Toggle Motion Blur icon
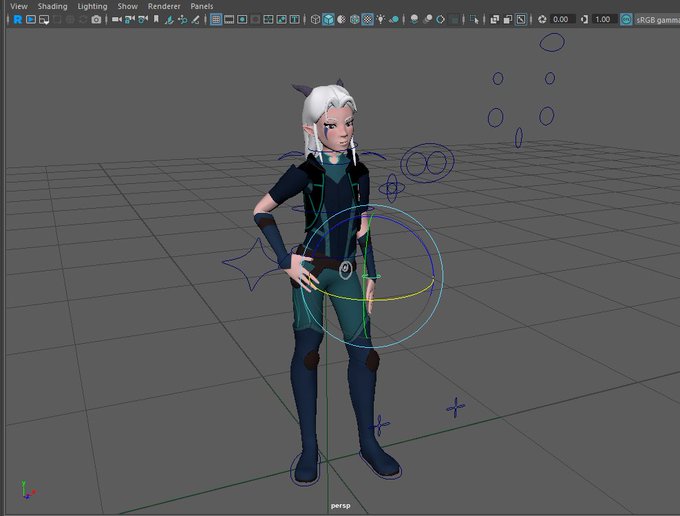 428,20
